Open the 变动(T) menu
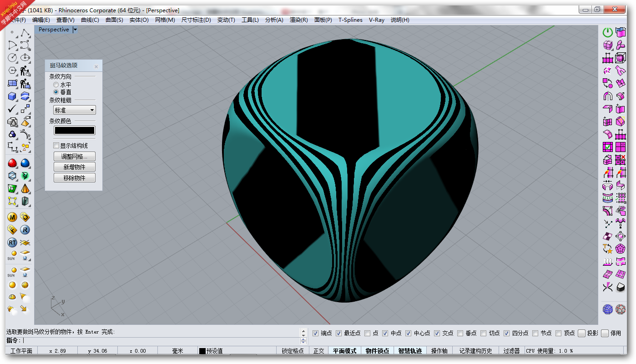The width and height of the screenshot is (636, 364). coord(226,20)
